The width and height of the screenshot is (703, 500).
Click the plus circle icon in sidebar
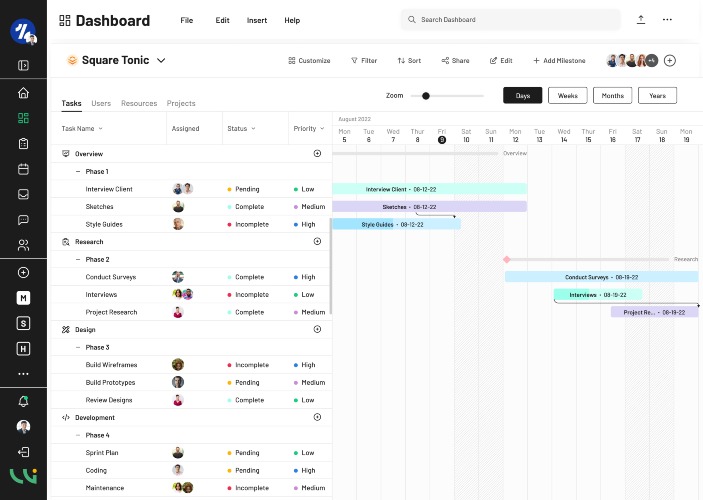(23, 273)
